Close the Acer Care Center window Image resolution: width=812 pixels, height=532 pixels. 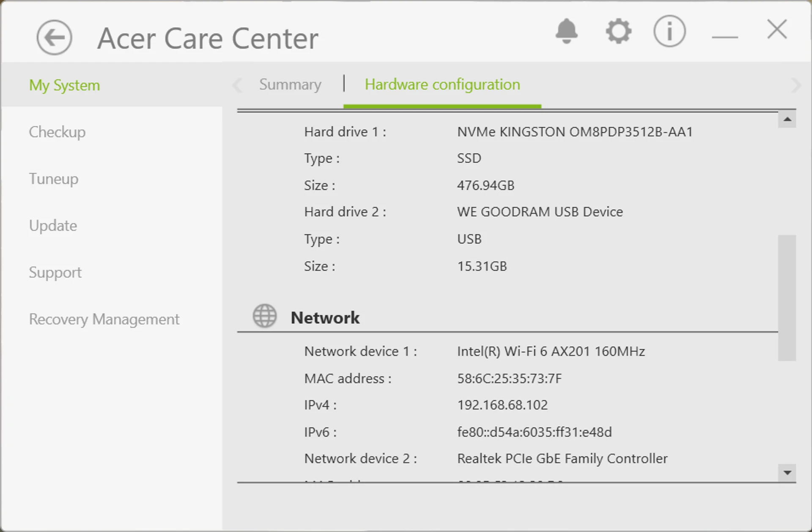click(x=777, y=30)
